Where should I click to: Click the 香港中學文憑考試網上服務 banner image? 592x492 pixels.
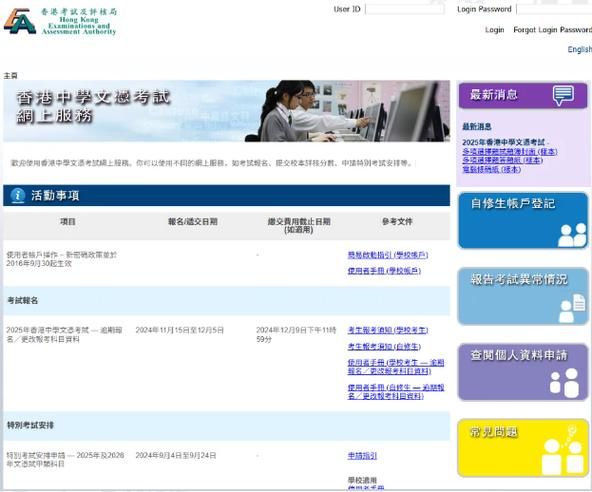click(x=227, y=111)
